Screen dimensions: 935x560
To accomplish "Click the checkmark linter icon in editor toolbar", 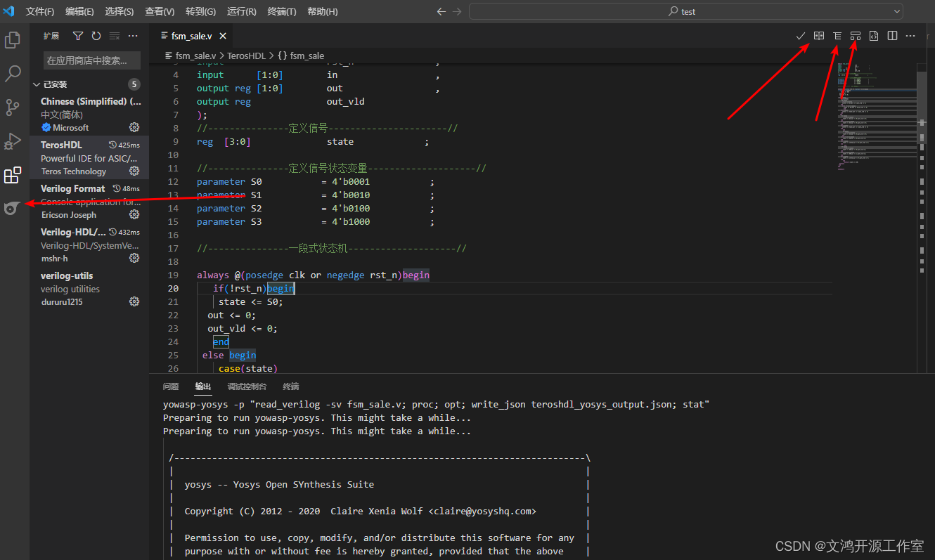I will pyautogui.click(x=800, y=36).
